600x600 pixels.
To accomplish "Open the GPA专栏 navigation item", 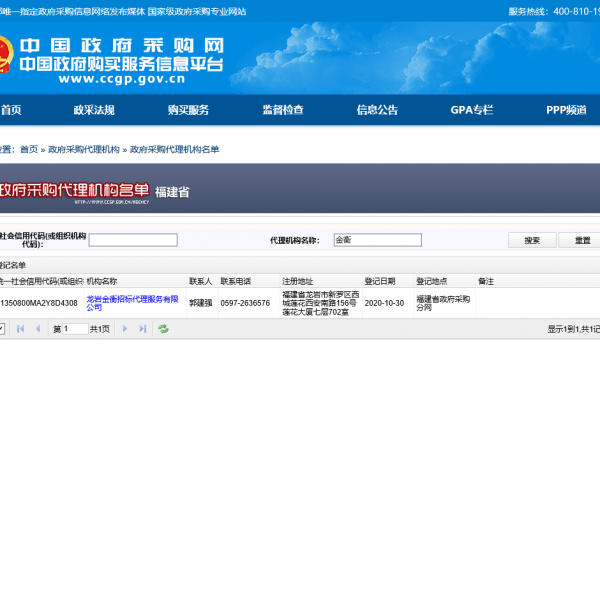I will coord(472,110).
